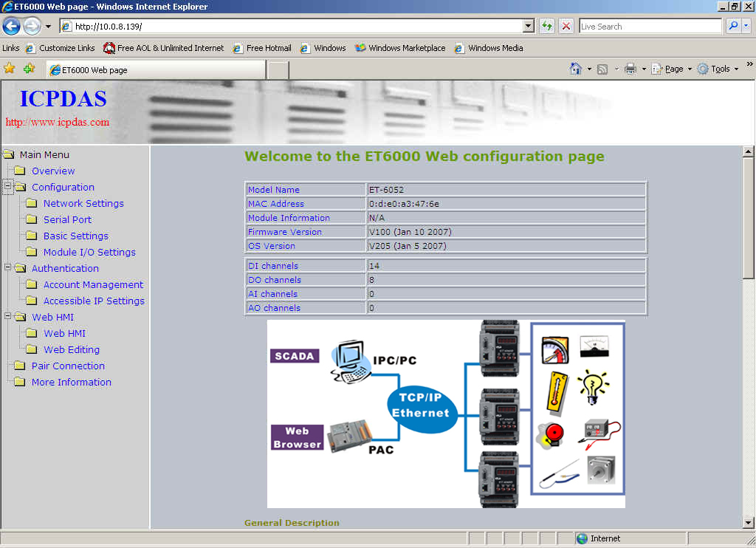Open the Overview page link
This screenshot has width=756, height=548.
(53, 171)
